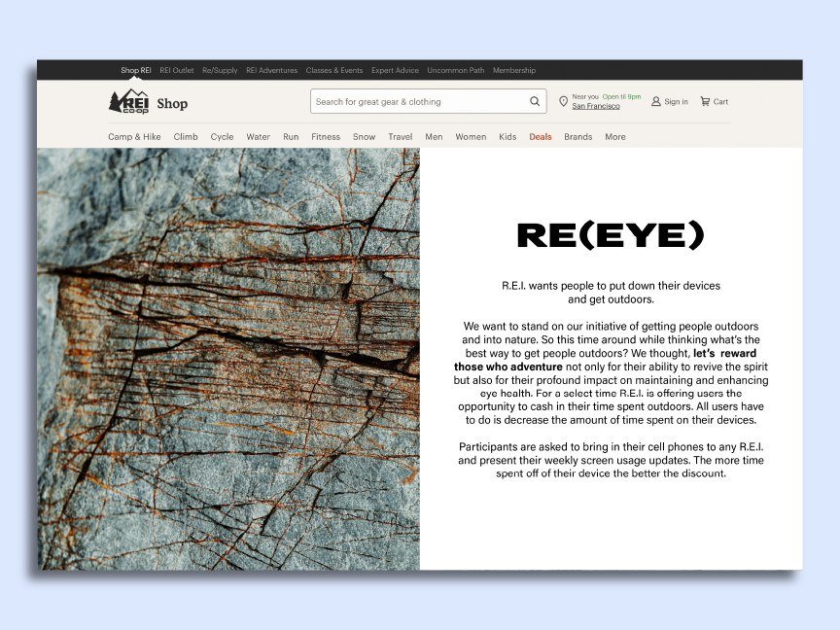Open the Water menu
Image resolution: width=840 pixels, height=630 pixels.
[259, 137]
